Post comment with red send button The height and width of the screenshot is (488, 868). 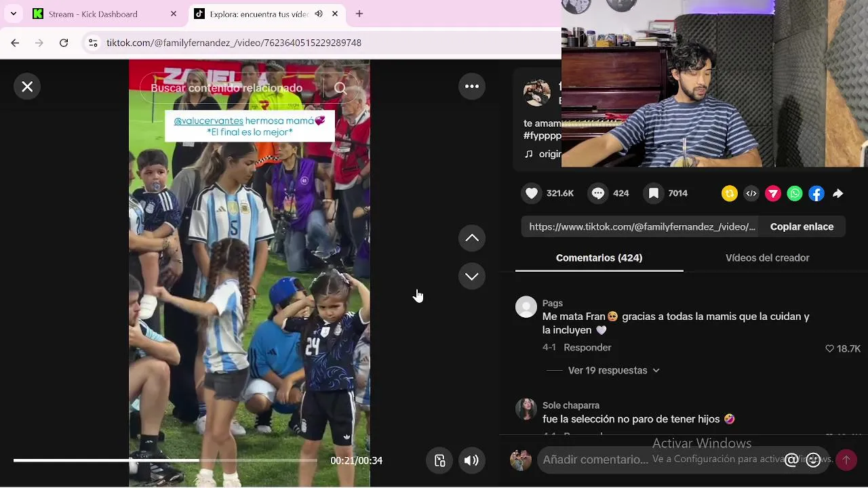846,460
